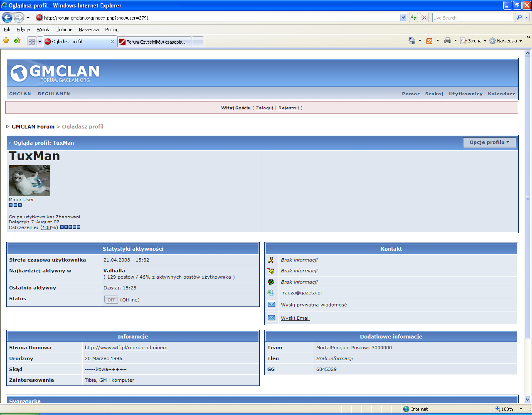
Task: Click the Add to Favorites icon
Action: [17, 41]
